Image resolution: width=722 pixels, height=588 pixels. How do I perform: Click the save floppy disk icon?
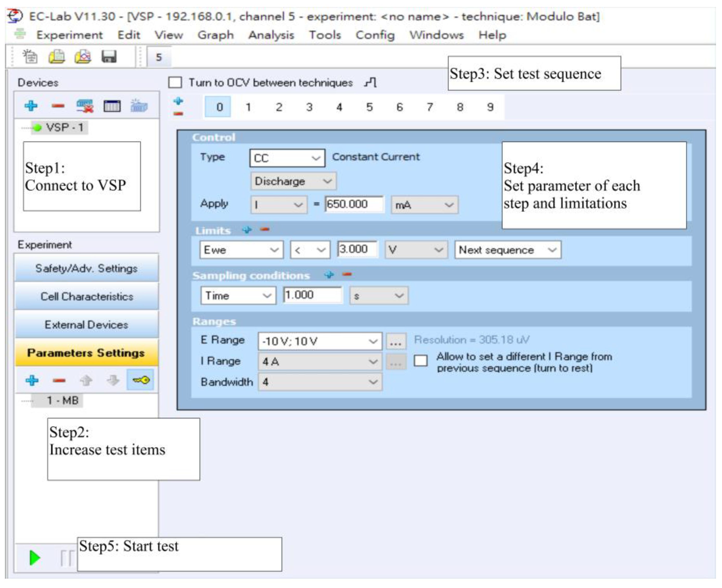[x=109, y=57]
